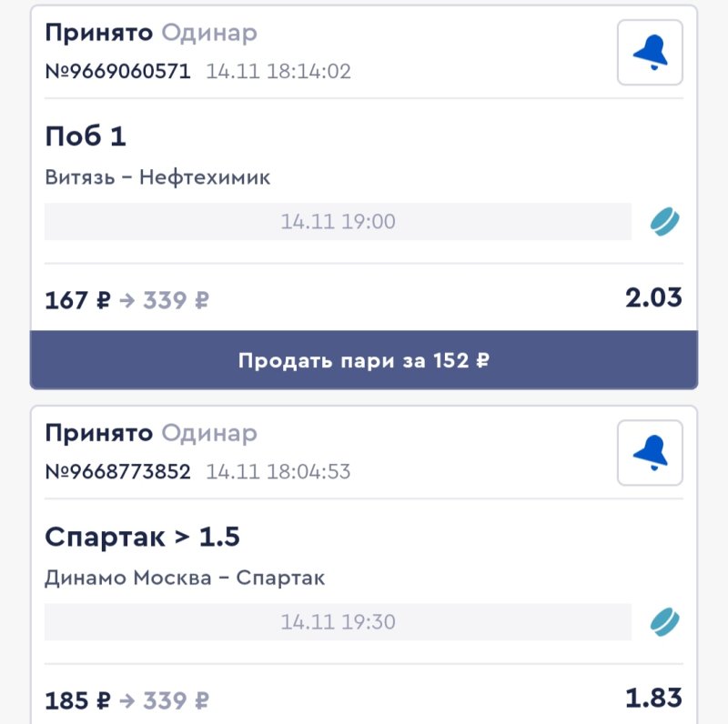Toggle notification bell for bet №9669060571
This screenshot has width=728, height=724.
(650, 53)
